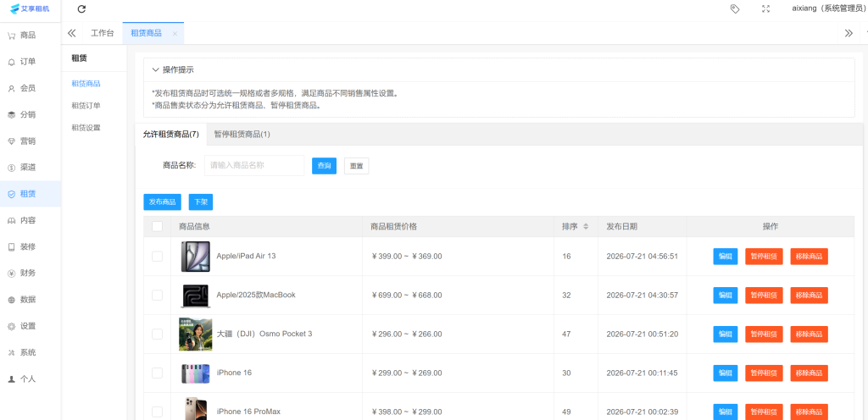Remove the iPhone 16 product
868x420 pixels.
[810, 373]
